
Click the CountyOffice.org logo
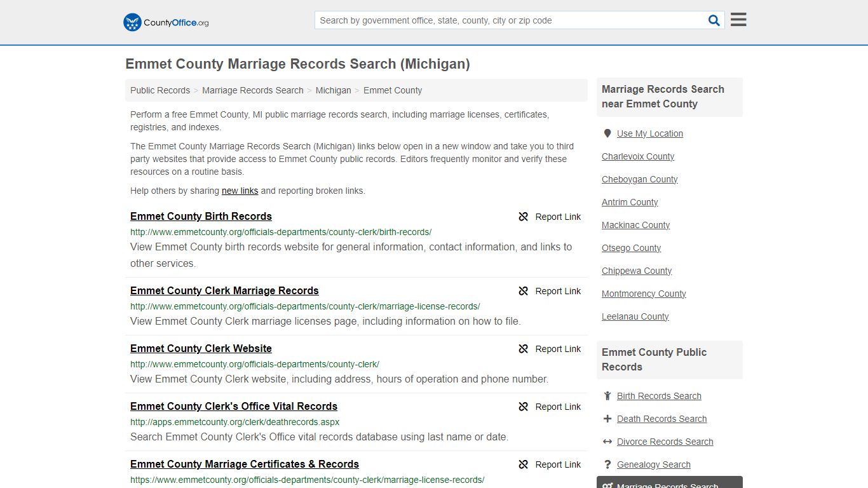tap(166, 22)
